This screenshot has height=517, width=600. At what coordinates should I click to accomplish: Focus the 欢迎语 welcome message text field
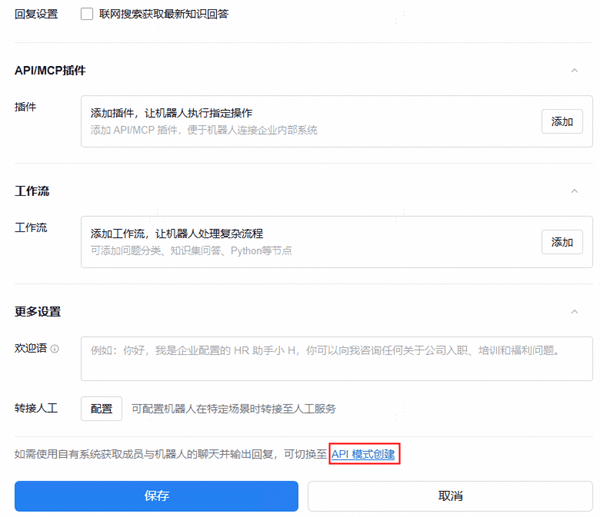(336, 358)
